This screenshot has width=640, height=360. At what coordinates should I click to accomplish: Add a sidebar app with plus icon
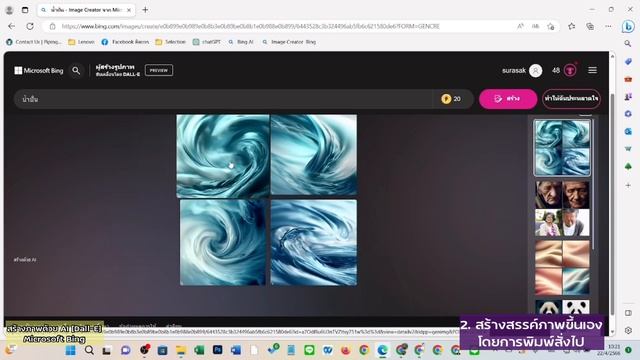[628, 185]
